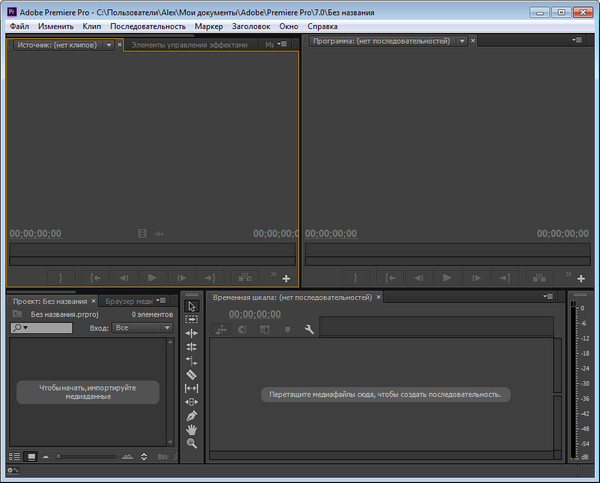Toggle linked selection icon in timeline
600x483 pixels.
(265, 330)
